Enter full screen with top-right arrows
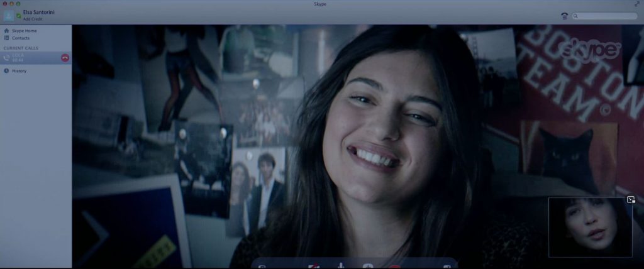Image resolution: width=644 pixels, height=269 pixels. coord(636,4)
